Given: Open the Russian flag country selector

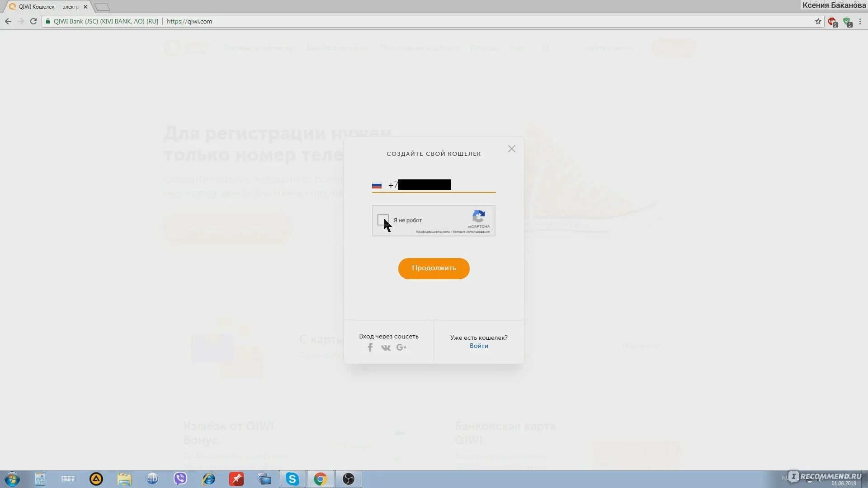Looking at the screenshot, I should [377, 185].
